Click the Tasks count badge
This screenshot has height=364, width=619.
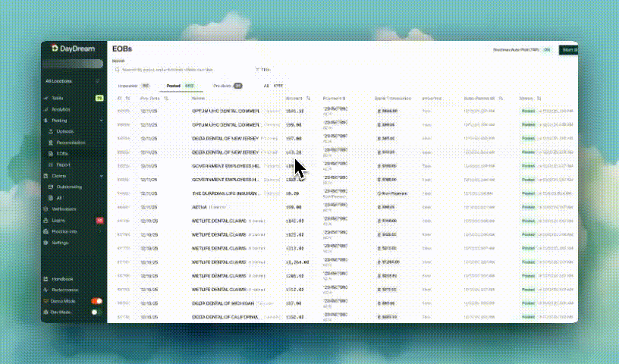click(99, 98)
